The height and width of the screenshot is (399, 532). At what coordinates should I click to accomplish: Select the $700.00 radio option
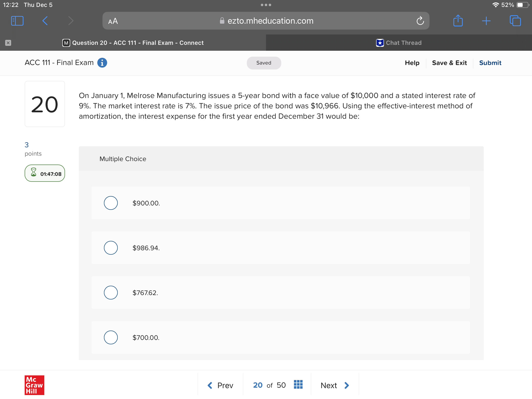pyautogui.click(x=111, y=337)
